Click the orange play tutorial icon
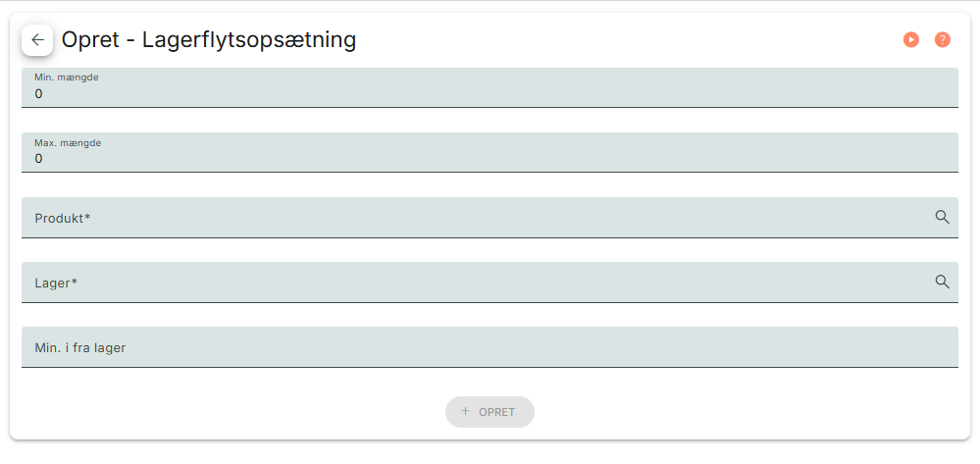The height and width of the screenshot is (464, 980). (x=911, y=40)
